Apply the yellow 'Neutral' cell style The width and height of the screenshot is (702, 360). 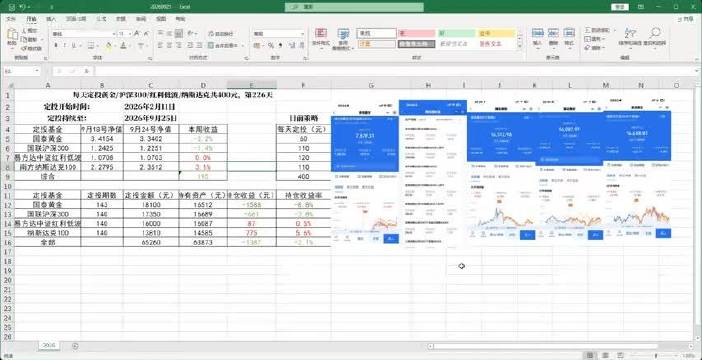pyautogui.click(x=497, y=34)
